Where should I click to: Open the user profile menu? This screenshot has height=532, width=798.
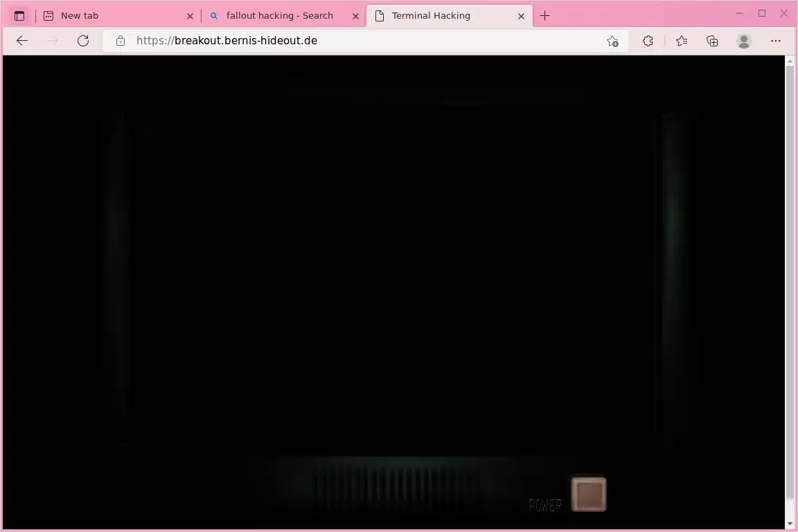743,42
